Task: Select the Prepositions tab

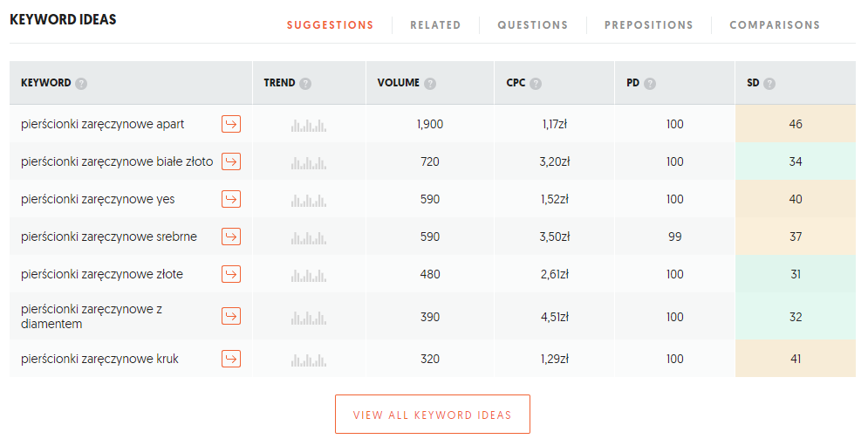Action: pyautogui.click(x=649, y=25)
